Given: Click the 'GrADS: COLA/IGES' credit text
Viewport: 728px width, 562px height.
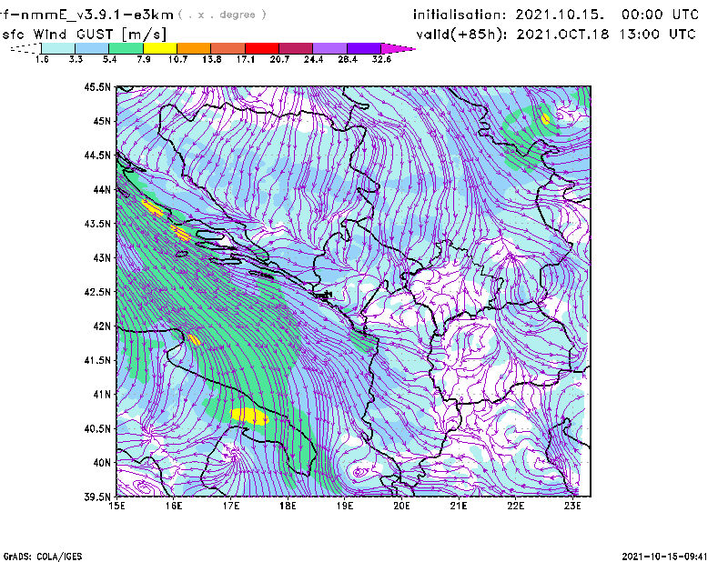Looking at the screenshot, I should pyautogui.click(x=43, y=557).
